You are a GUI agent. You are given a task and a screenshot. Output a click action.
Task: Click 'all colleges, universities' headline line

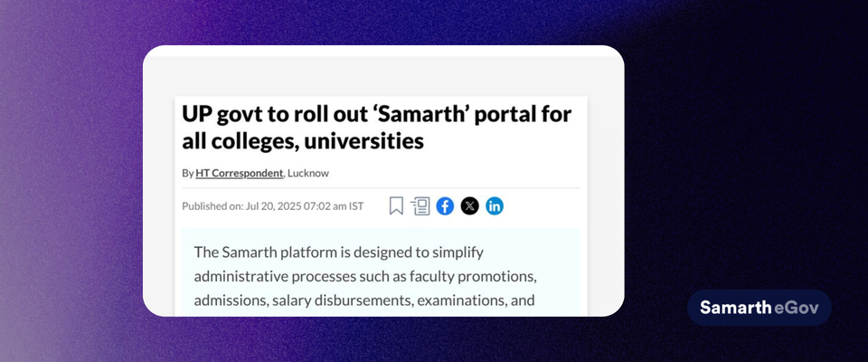(x=303, y=142)
